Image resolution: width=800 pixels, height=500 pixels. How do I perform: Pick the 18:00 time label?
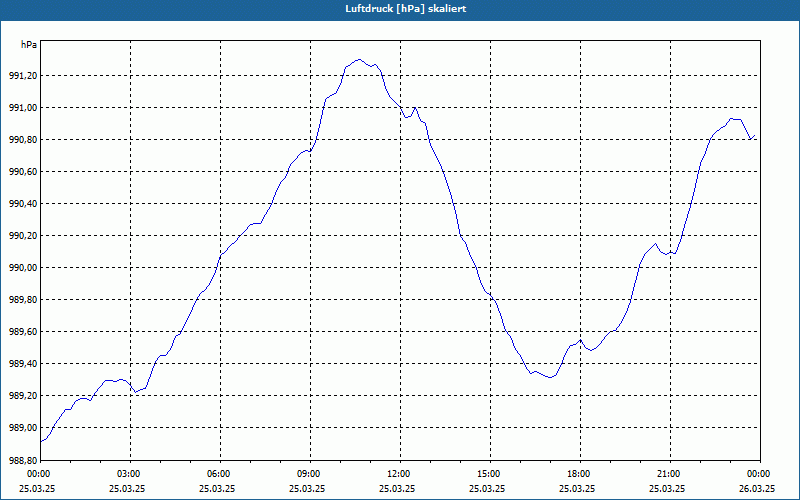580,474
